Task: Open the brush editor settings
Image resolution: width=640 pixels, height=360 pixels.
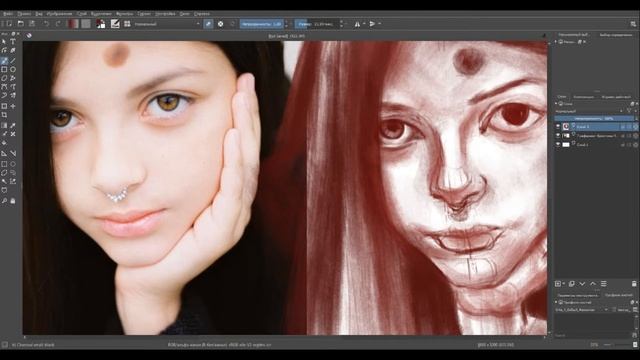Action: pos(115,24)
